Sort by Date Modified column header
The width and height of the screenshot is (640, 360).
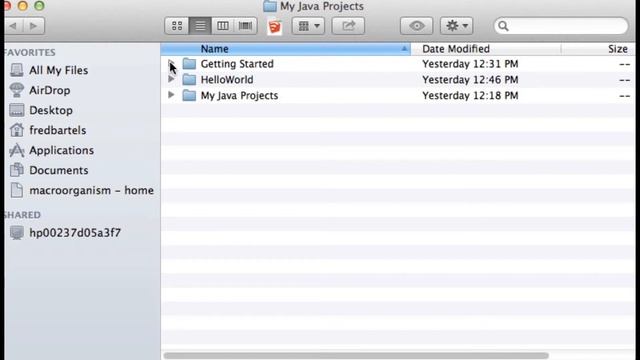pyautogui.click(x=486, y=49)
